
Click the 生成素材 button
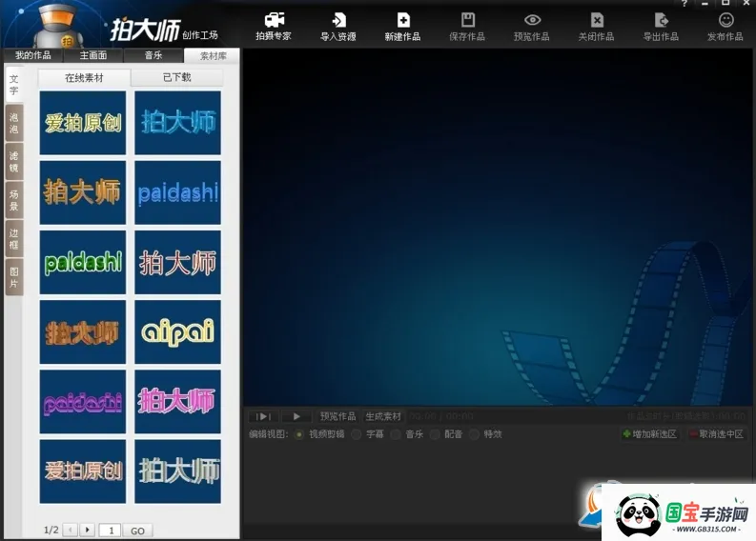(x=383, y=416)
